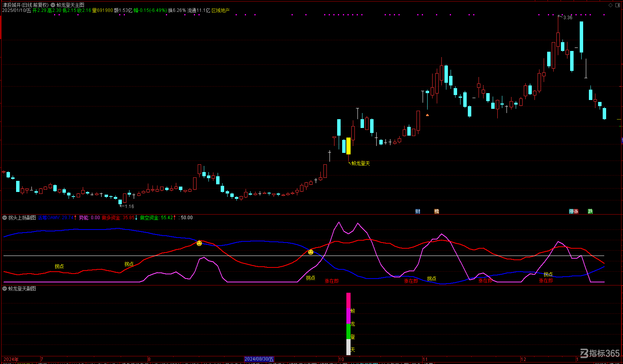Click the diamond icon in the top-right corner
The height and width of the screenshot is (364, 623).
(x=611, y=5)
